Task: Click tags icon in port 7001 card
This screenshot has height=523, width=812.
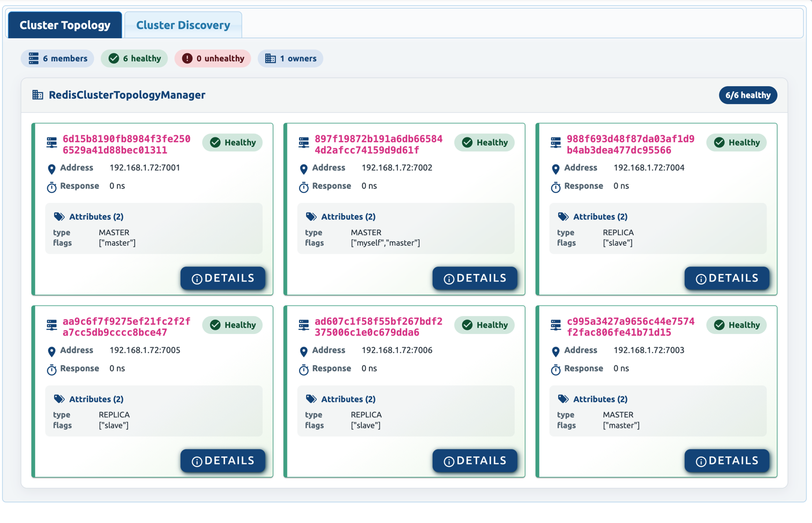Action: click(x=59, y=217)
